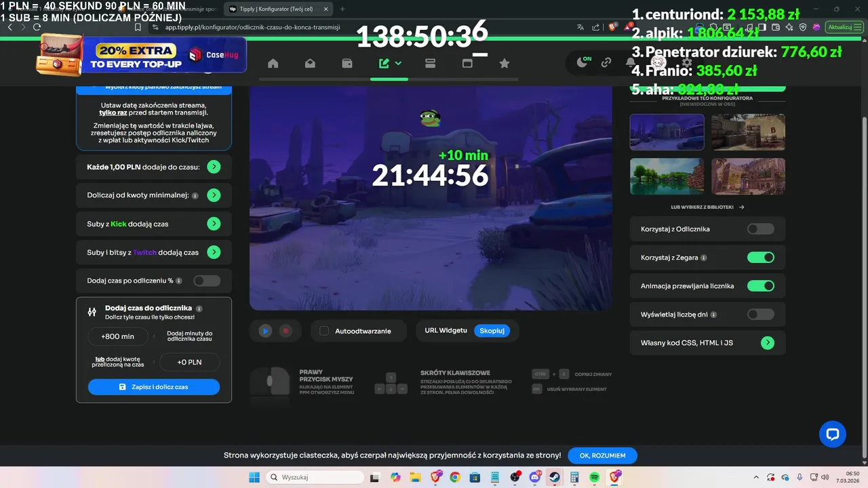Toggle Dodaj czas po odliczeniu % switch
Image resolution: width=868 pixels, height=488 pixels.
(x=207, y=281)
